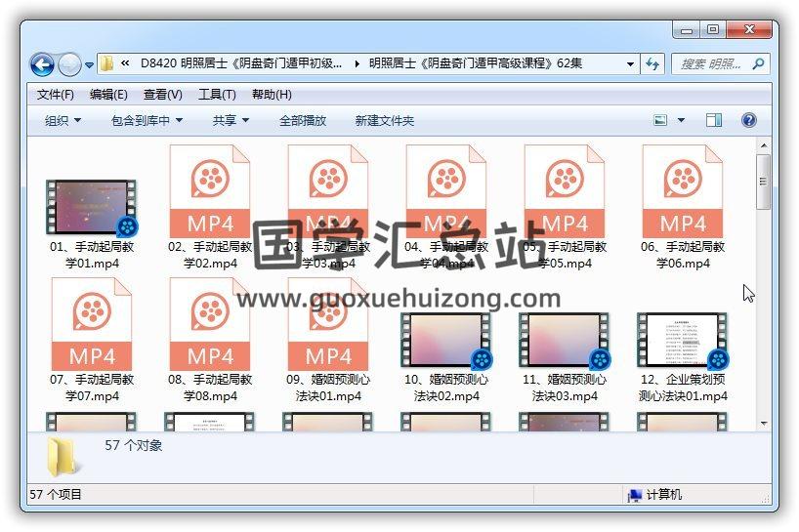Screen dimensions: 799x532
Task: Click file name 07、手动起局教学07.mp4
Action: tap(92, 388)
